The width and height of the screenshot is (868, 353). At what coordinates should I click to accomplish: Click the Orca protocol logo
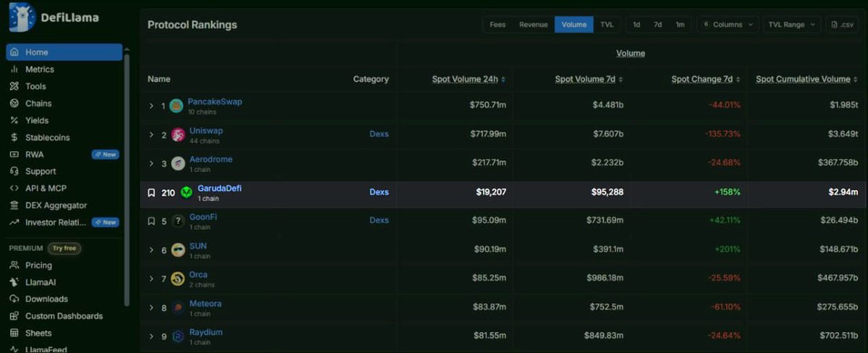tap(178, 279)
